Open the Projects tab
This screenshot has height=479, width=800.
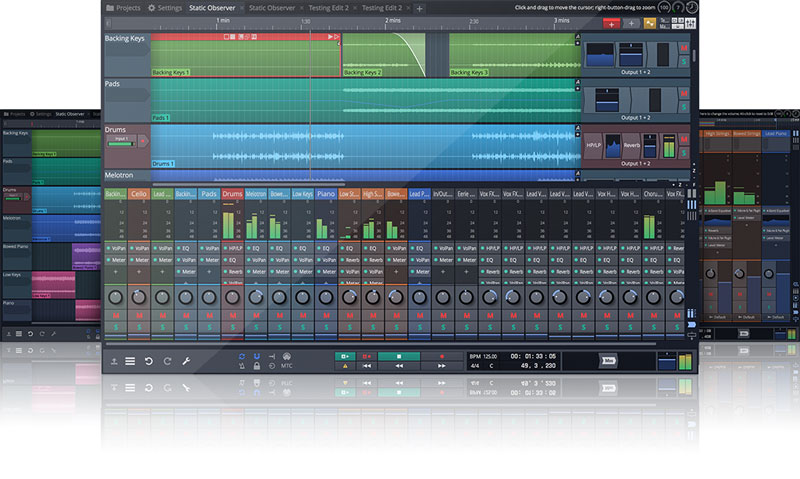[x=123, y=7]
